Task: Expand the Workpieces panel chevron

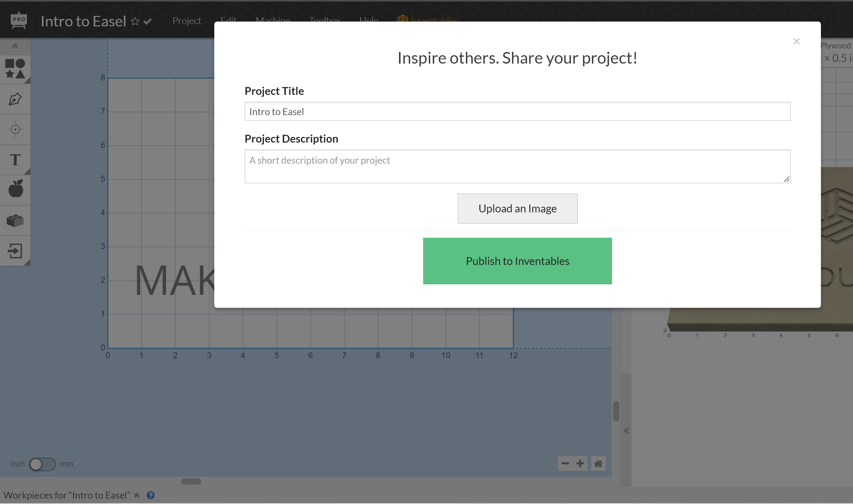Action: [137, 495]
